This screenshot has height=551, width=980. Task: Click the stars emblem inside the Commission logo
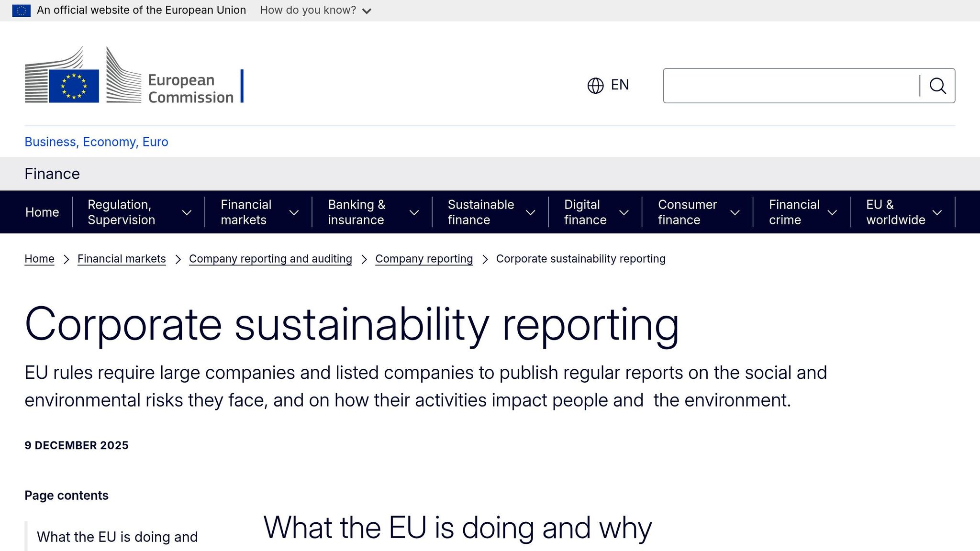(73, 85)
